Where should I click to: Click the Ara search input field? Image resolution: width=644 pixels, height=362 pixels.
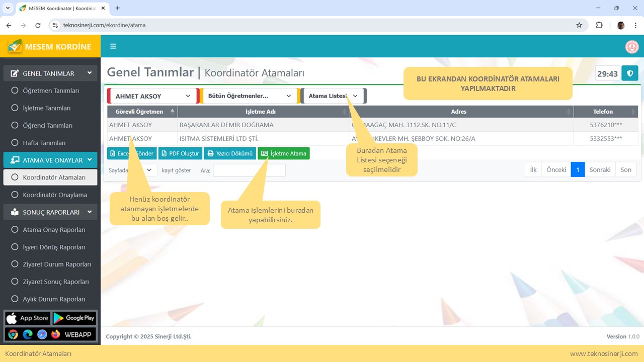click(249, 170)
